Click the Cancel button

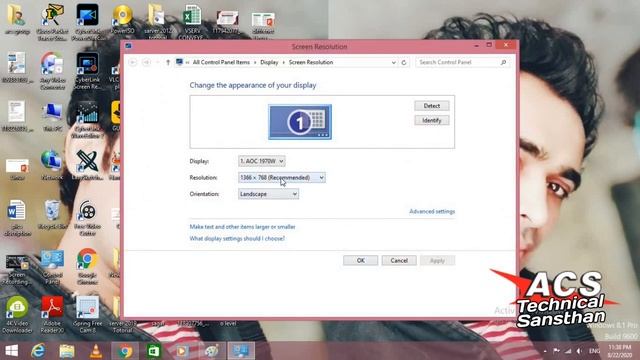tap(399, 260)
